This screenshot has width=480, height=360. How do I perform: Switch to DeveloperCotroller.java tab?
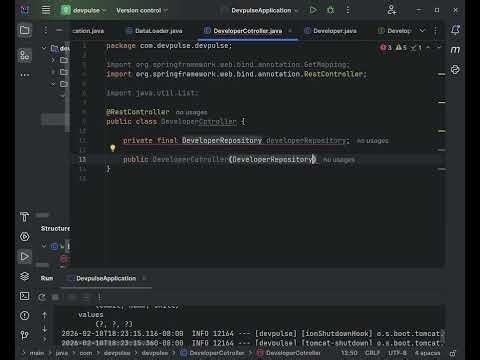point(248,31)
